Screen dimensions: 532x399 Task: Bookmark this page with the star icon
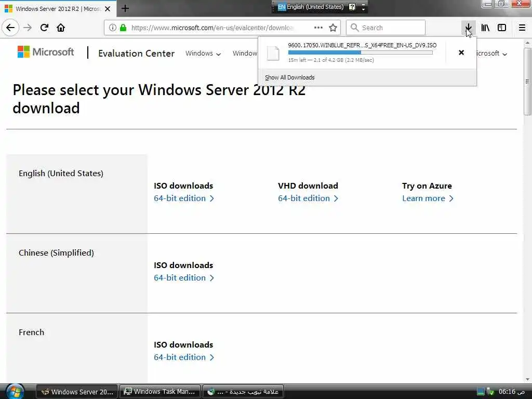pos(333,28)
